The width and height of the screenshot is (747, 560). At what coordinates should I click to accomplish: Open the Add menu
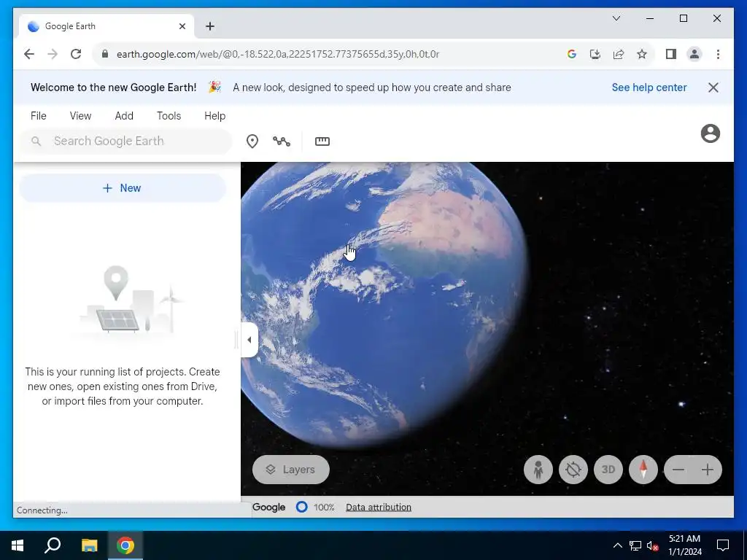(124, 116)
